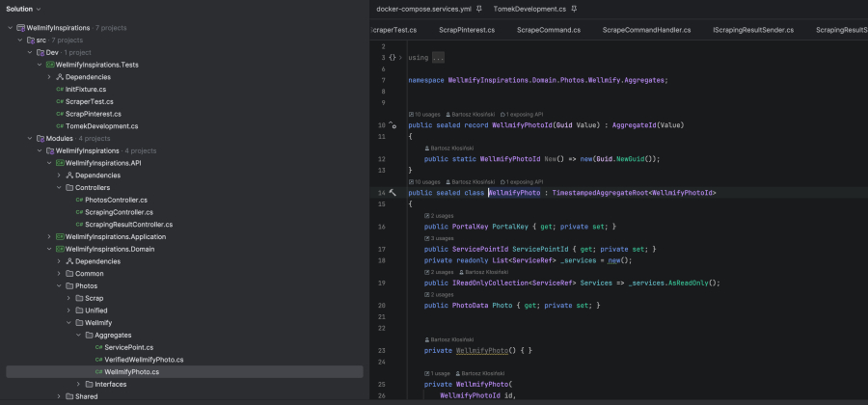Select ScrapingResultController.cs in the tree
This screenshot has width=868, height=405.
point(128,224)
